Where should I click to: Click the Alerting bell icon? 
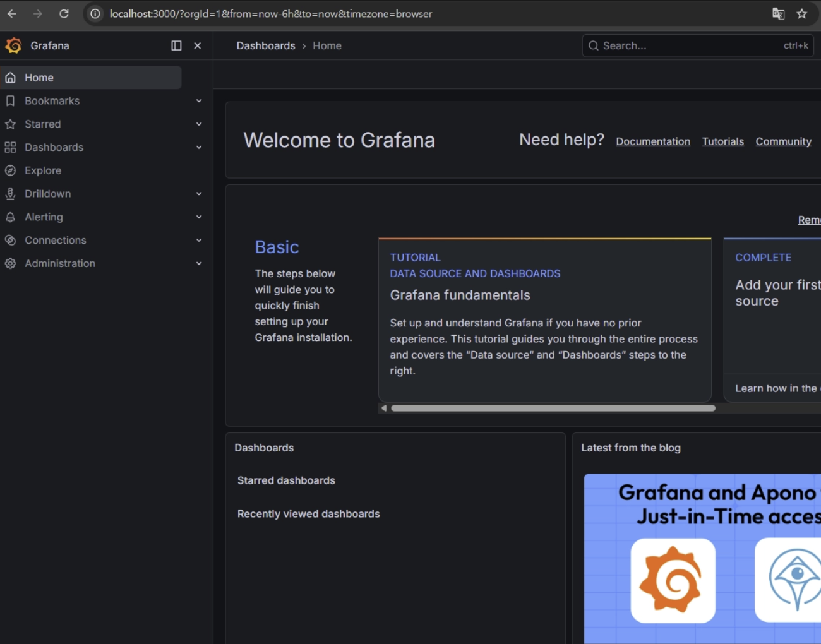[11, 217]
